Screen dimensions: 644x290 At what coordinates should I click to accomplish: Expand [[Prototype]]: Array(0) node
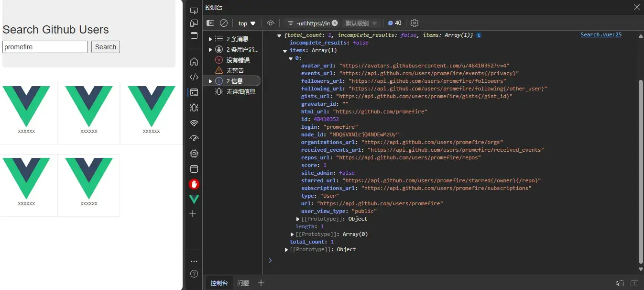click(292, 234)
